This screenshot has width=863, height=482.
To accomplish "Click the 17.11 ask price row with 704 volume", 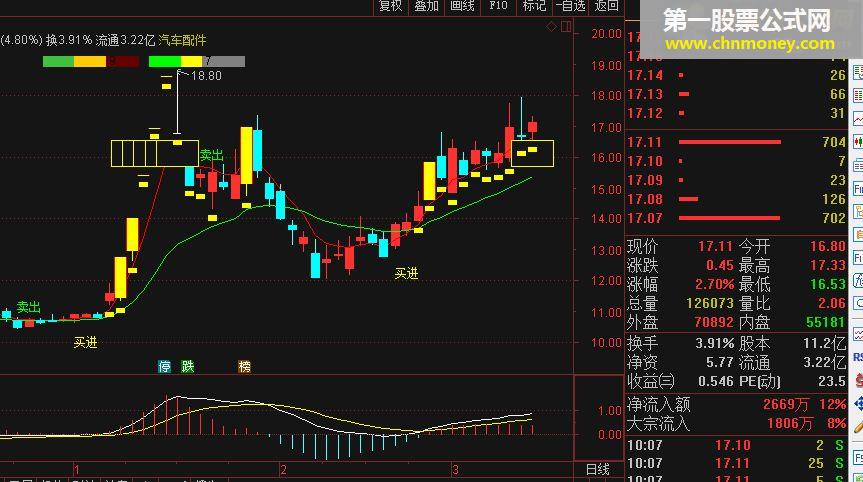I will [736, 142].
